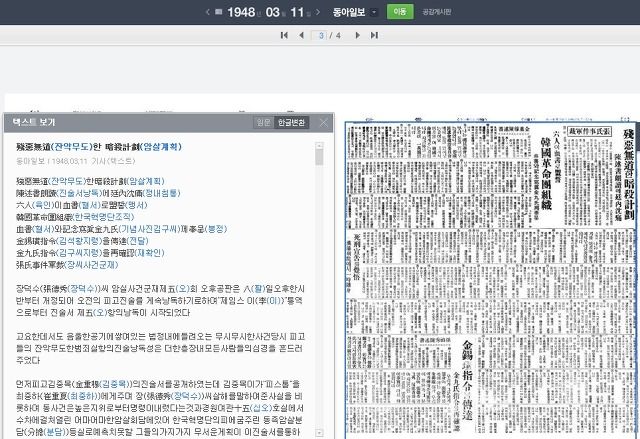Click the scanned headline 韓國革命團組織 in the newspaper

546,173
